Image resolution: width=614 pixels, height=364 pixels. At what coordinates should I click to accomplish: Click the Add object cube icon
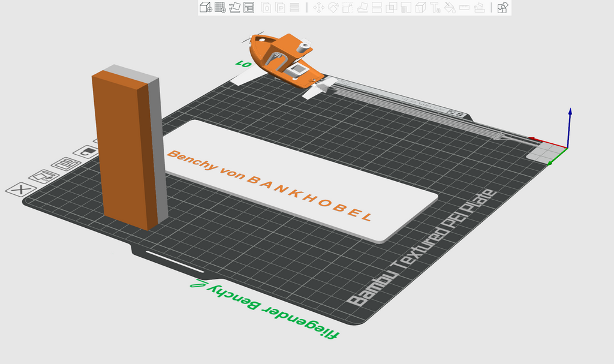click(206, 7)
